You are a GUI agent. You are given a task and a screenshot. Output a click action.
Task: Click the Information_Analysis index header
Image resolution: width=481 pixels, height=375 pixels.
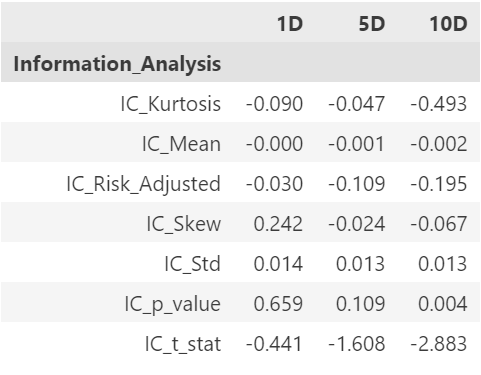tap(117, 64)
